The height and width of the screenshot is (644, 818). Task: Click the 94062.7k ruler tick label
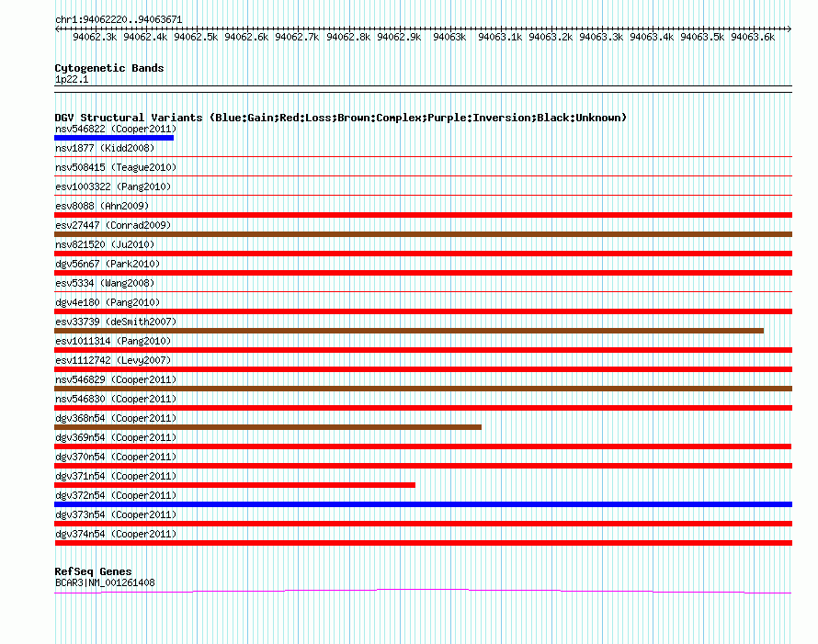(297, 37)
